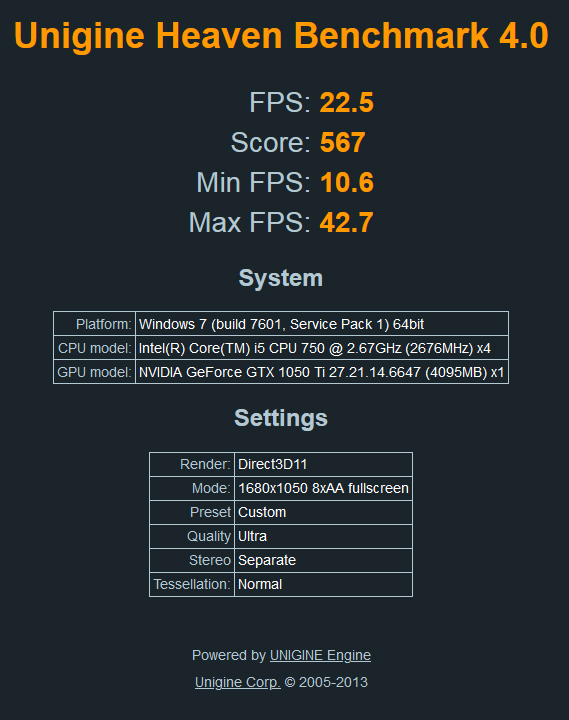Click the Tessellation Normal cell
569x720 pixels.
[x=323, y=584]
